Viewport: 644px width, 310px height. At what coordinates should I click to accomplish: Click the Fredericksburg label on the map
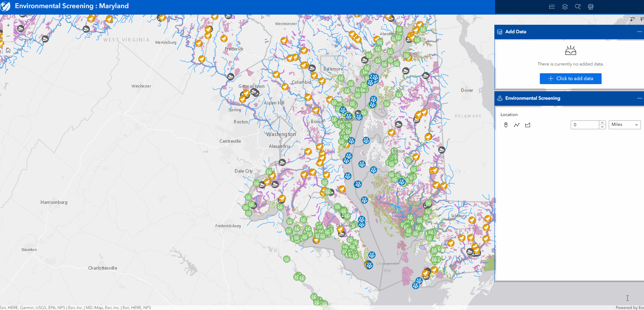click(x=228, y=226)
